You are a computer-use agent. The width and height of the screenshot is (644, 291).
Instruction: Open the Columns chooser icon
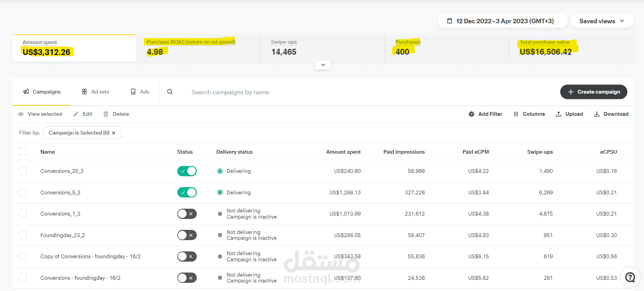tap(516, 114)
